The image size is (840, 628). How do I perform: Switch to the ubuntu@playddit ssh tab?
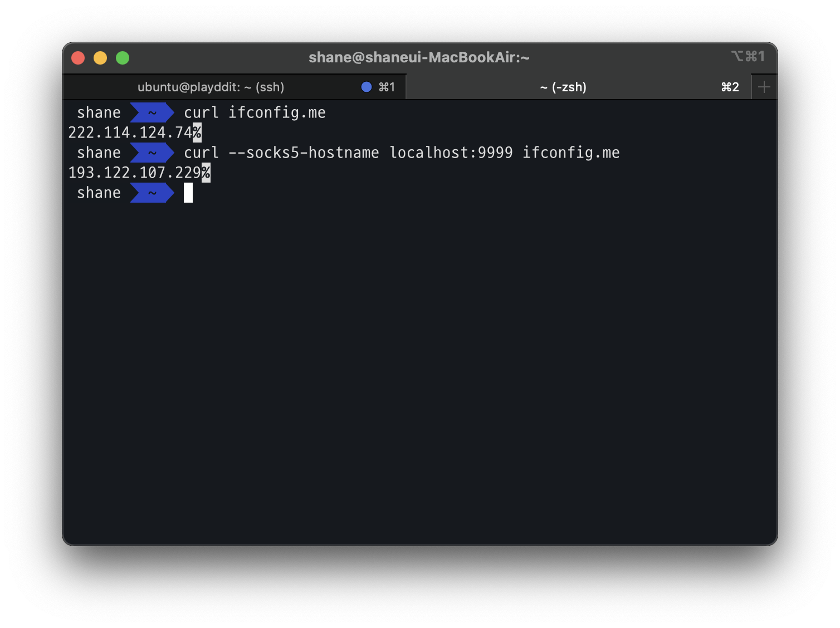pos(234,87)
